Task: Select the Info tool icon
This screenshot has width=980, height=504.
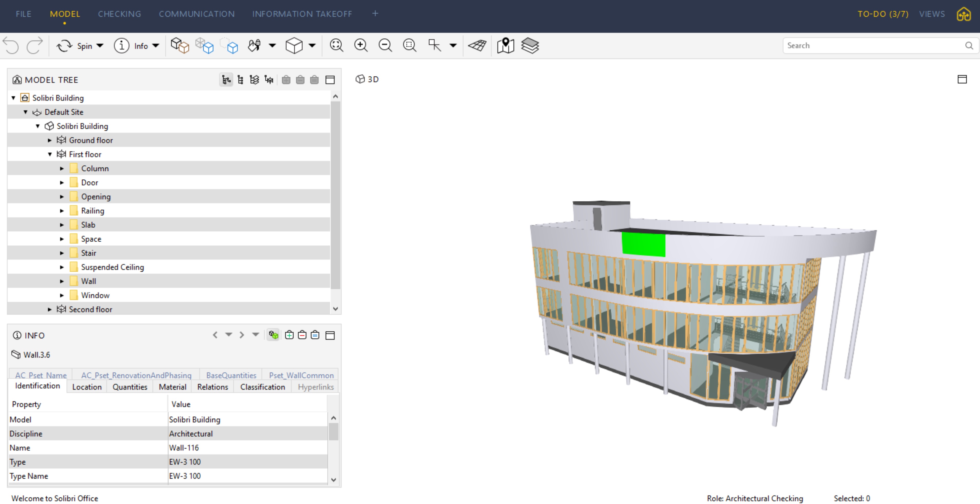Action: (x=121, y=46)
